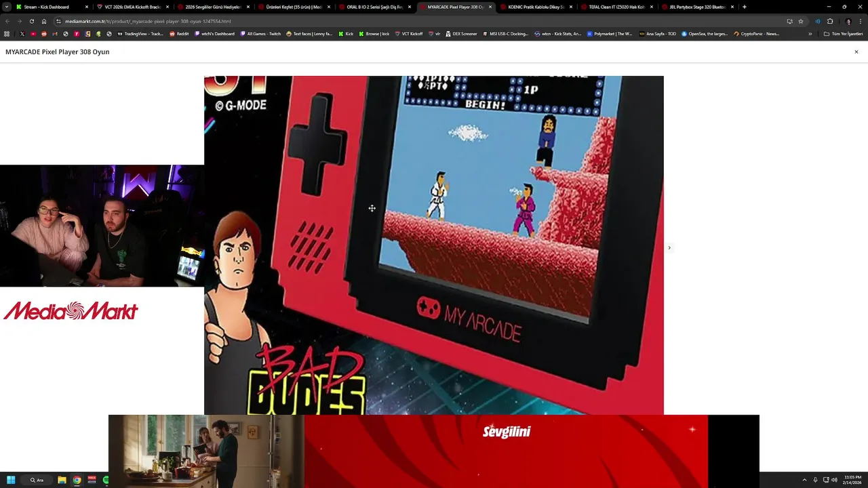
Task: Switch to ORAL B iO 2 tab
Action: coord(374,7)
